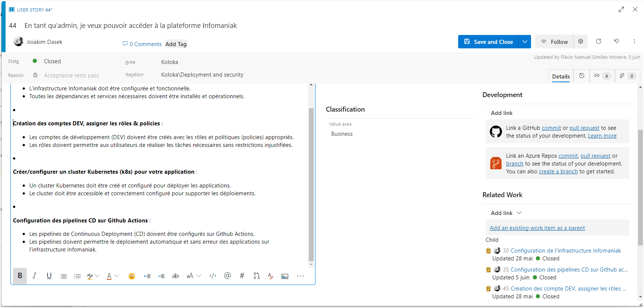
Task: Insert an emoji
Action: coord(132,276)
